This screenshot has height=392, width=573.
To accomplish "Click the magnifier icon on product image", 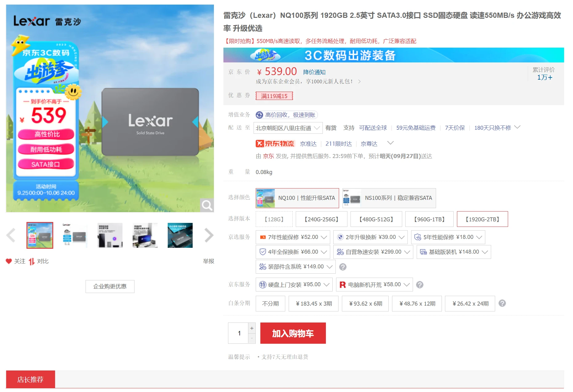I will click(x=207, y=205).
